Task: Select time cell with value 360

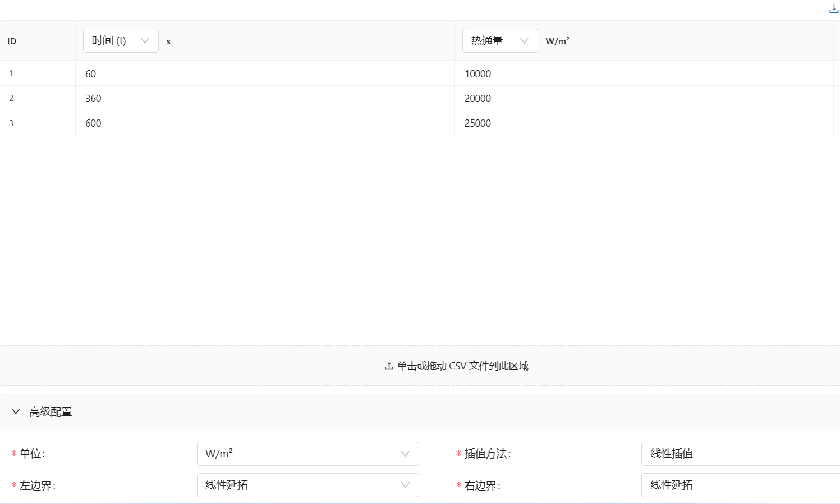Action: [265, 98]
